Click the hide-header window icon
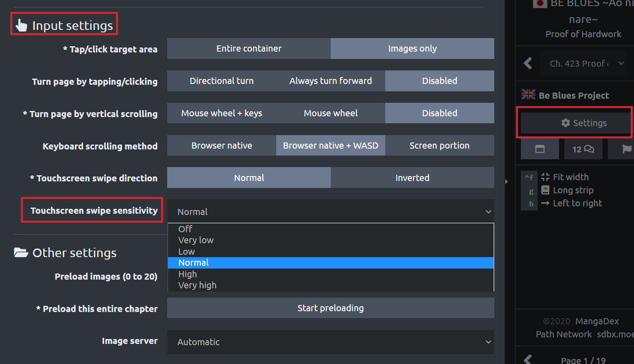 540,149
